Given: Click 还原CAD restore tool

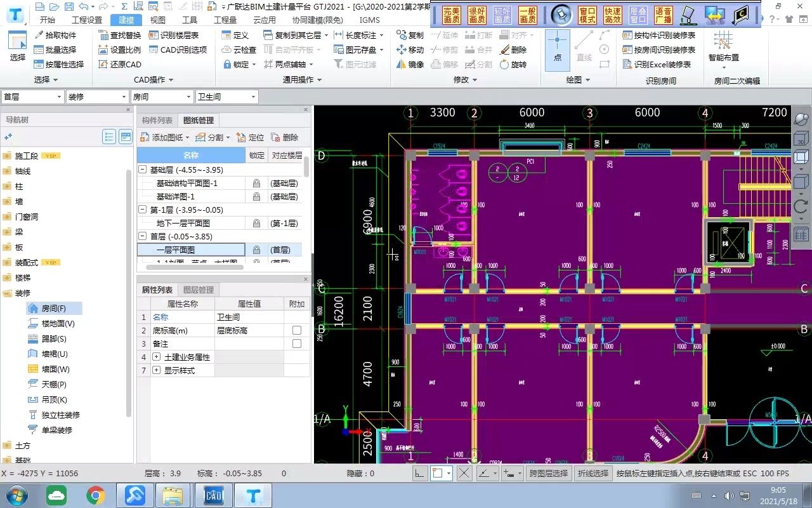Looking at the screenshot, I should click(120, 64).
